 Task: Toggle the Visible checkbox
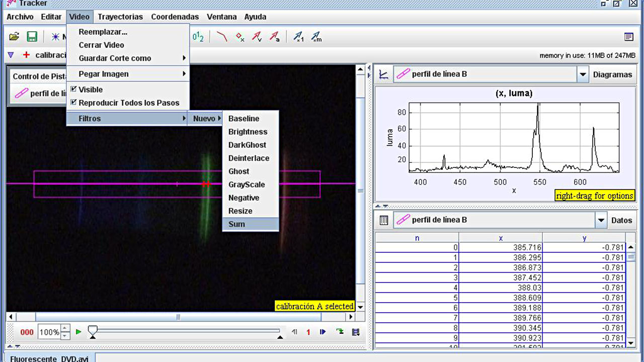point(74,89)
